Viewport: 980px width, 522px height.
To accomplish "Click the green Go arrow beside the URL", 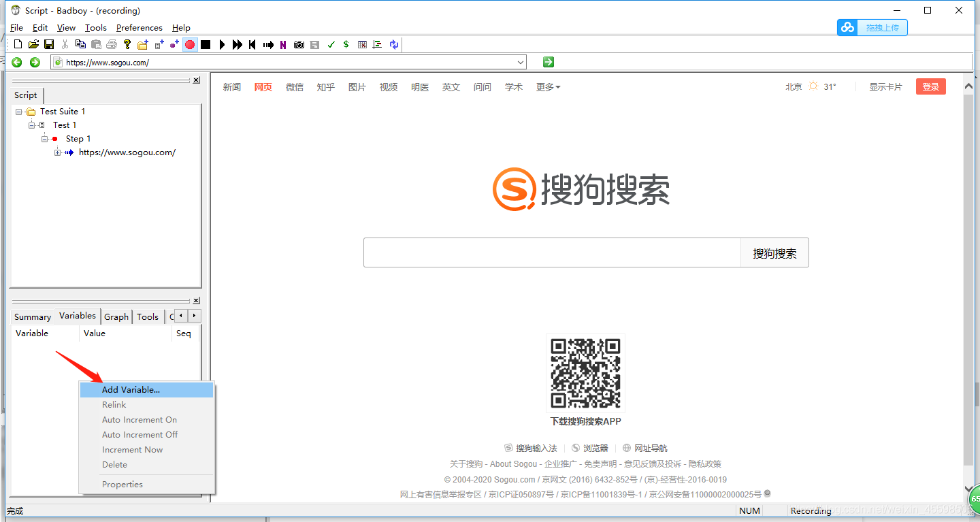I will point(549,62).
